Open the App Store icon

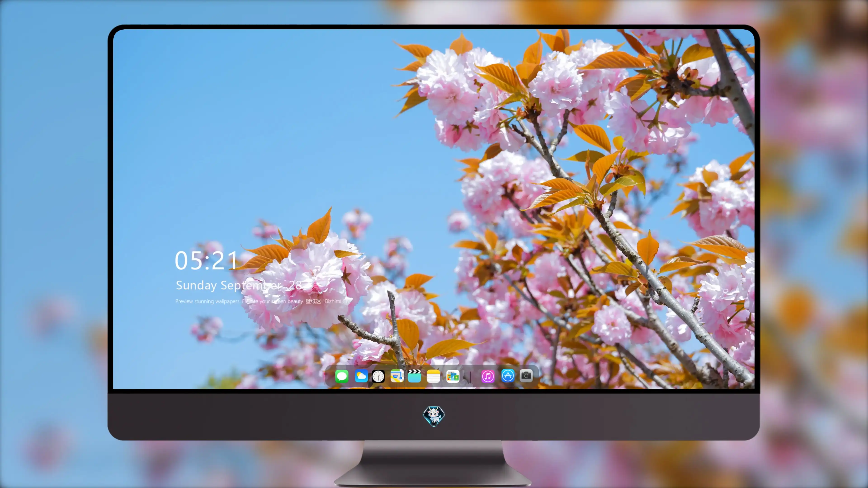pos(507,375)
